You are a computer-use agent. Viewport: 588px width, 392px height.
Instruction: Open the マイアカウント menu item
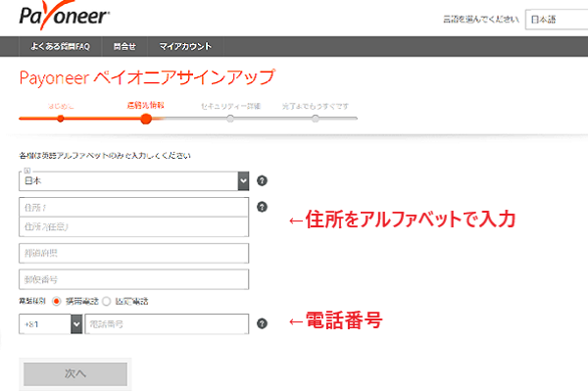tap(185, 46)
